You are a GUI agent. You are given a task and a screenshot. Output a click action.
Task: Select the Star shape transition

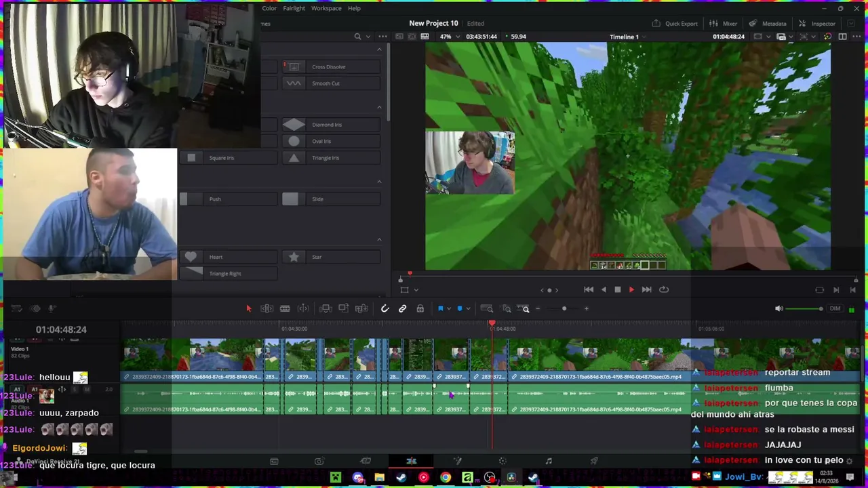point(331,257)
